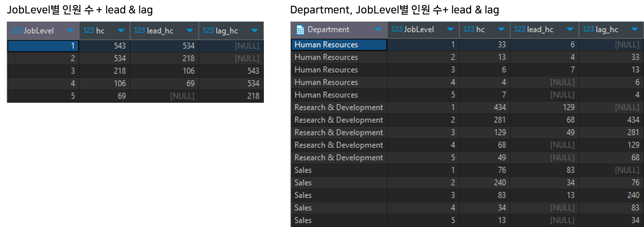Click the table icon beside Department header
This screenshot has height=227, width=644.
[x=300, y=30]
